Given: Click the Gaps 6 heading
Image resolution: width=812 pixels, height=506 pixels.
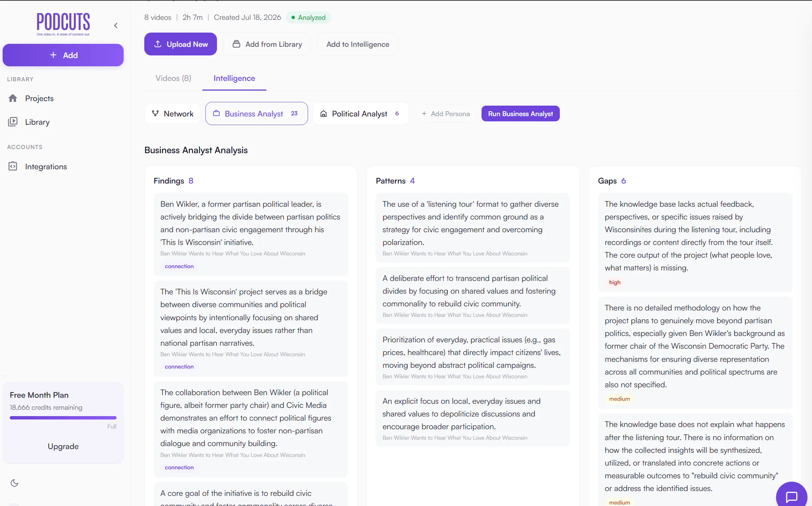Looking at the screenshot, I should [612, 181].
